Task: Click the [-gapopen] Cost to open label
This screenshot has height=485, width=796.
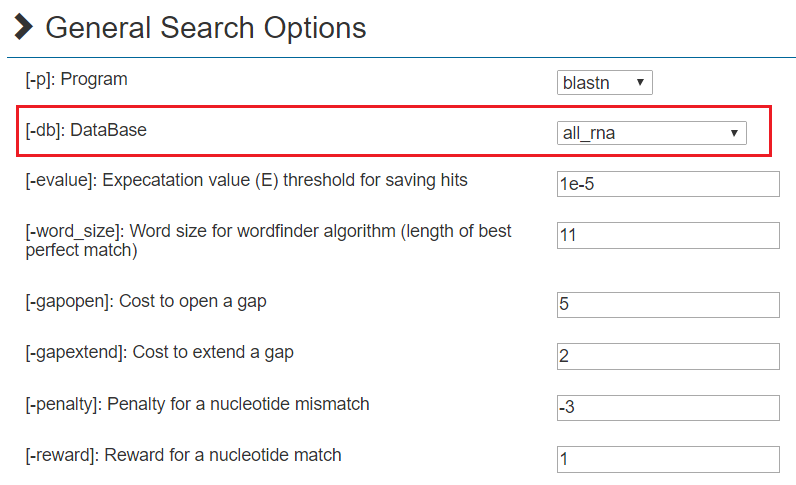Action: [146, 301]
